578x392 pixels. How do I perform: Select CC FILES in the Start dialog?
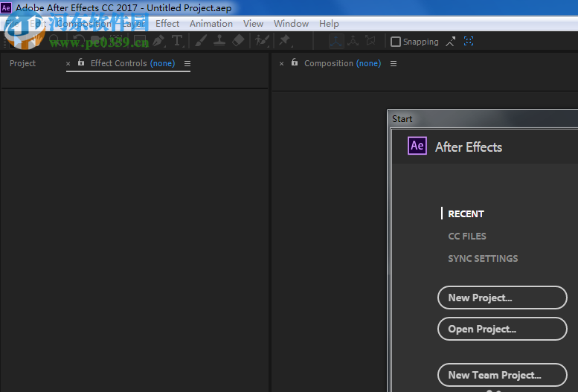pyautogui.click(x=467, y=236)
